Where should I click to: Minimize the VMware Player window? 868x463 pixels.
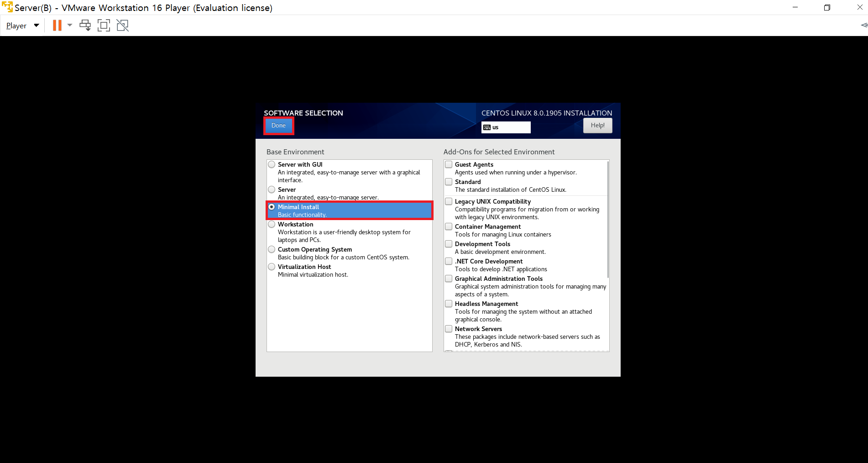pyautogui.click(x=795, y=7)
